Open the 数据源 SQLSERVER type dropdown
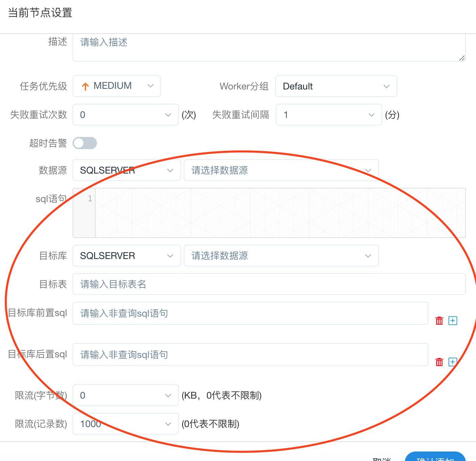The width and height of the screenshot is (476, 461). point(127,170)
